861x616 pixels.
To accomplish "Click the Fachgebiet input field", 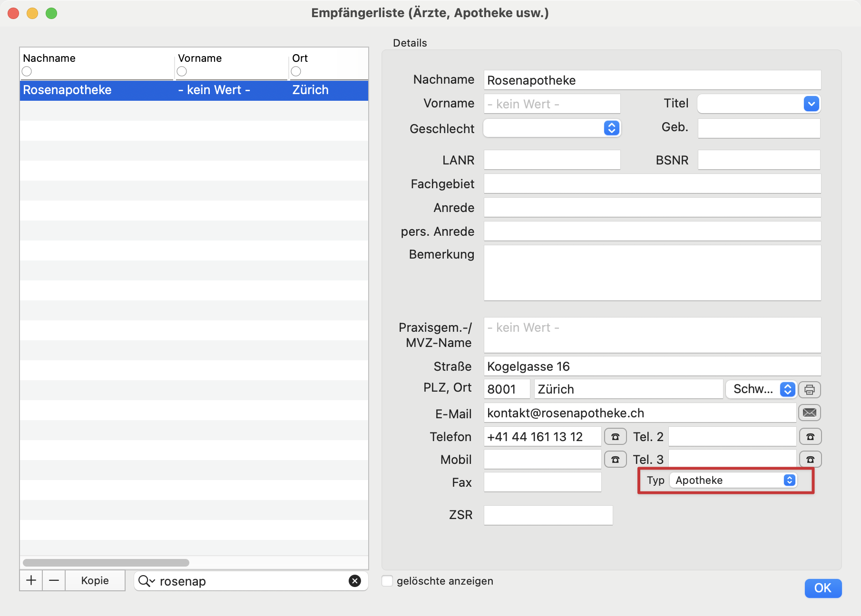I will [x=652, y=183].
